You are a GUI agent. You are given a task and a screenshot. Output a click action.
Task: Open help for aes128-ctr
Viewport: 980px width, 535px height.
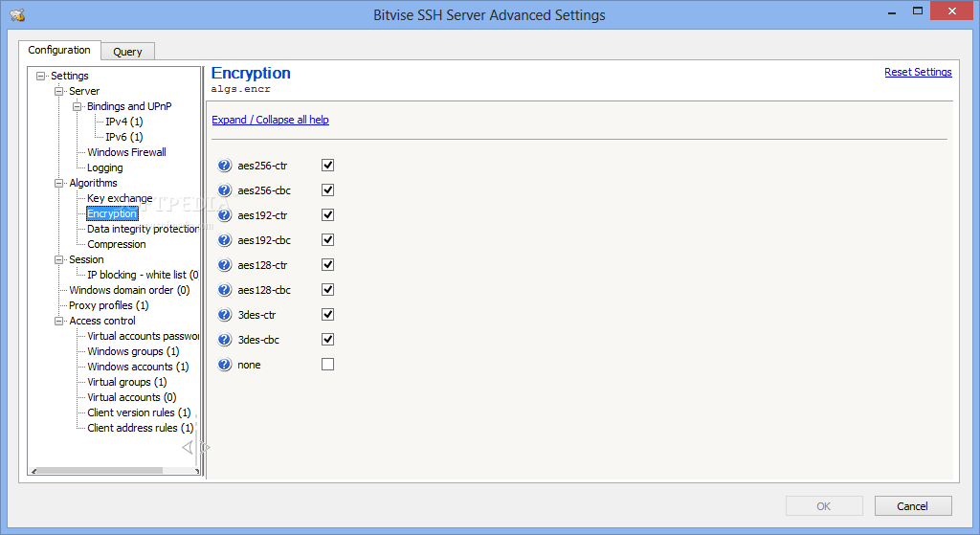224,265
